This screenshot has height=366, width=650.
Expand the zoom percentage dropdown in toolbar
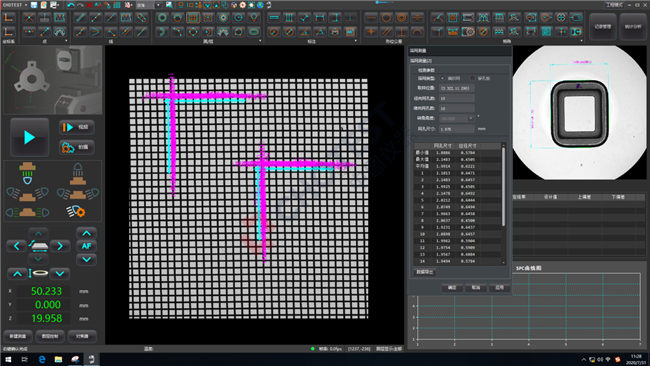pyautogui.click(x=158, y=5)
